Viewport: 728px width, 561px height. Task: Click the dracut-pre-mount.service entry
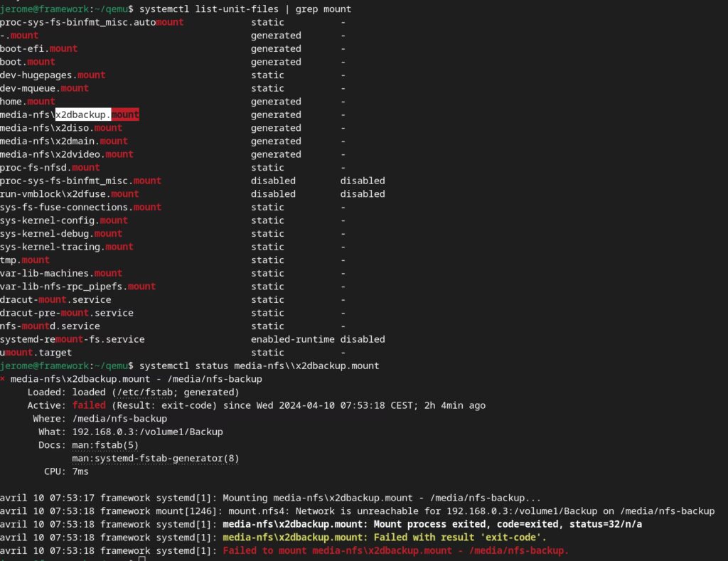coord(67,313)
